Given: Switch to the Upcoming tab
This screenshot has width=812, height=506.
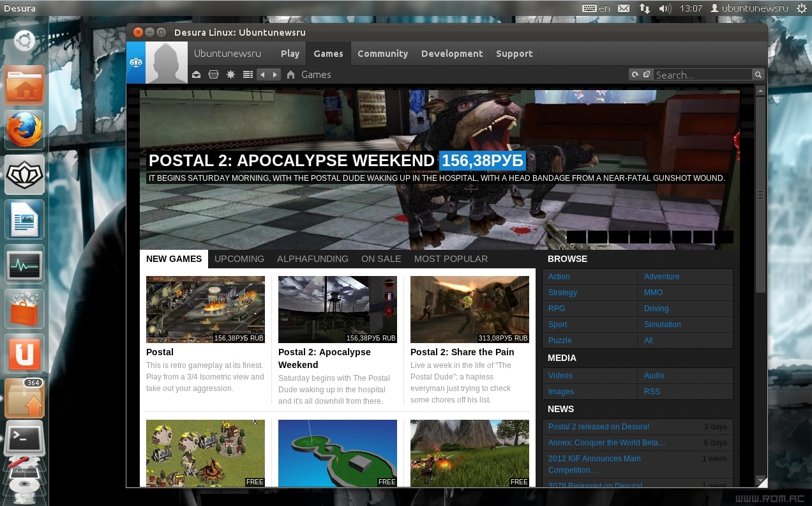Looking at the screenshot, I should (x=239, y=259).
